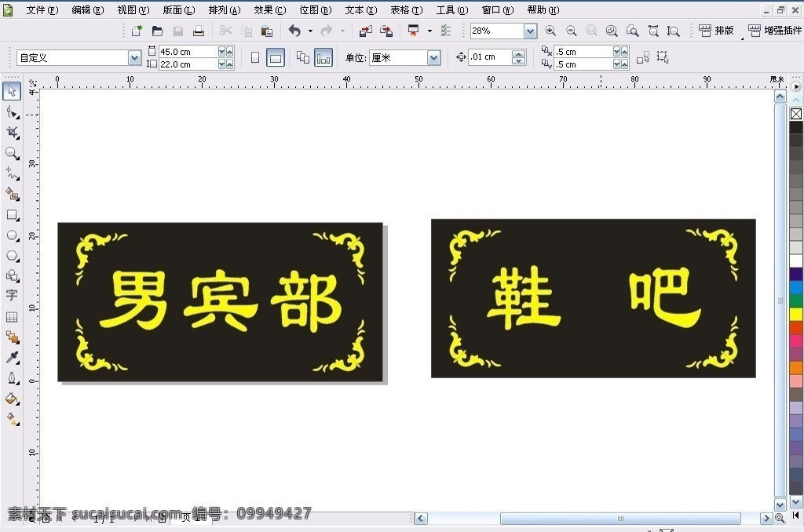This screenshot has height=532, width=804.
Task: Select the Shape edit tool
Action: (x=13, y=112)
